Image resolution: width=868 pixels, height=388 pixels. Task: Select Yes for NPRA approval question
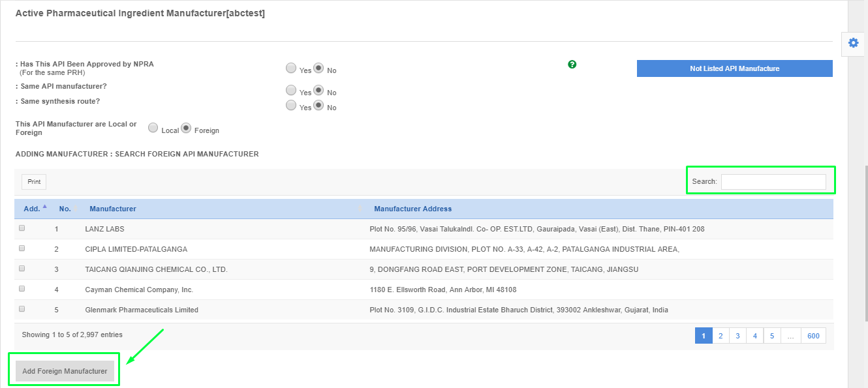pos(291,68)
